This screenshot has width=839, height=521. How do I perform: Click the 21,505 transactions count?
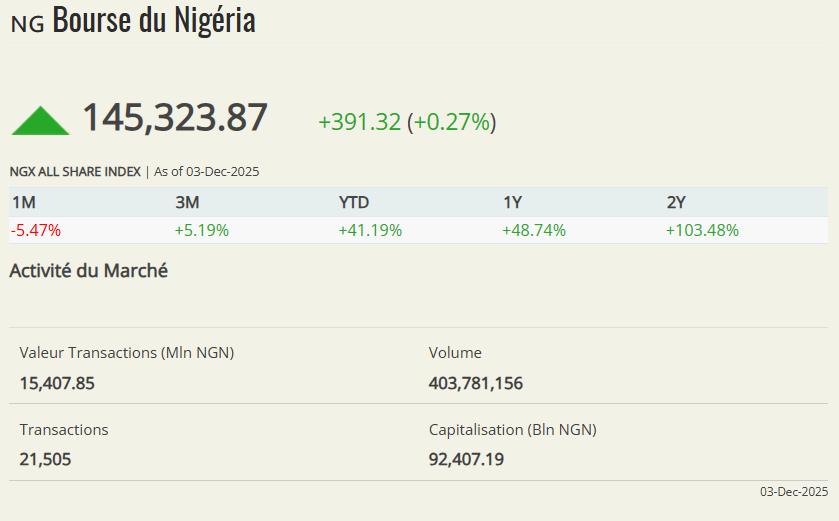46,459
